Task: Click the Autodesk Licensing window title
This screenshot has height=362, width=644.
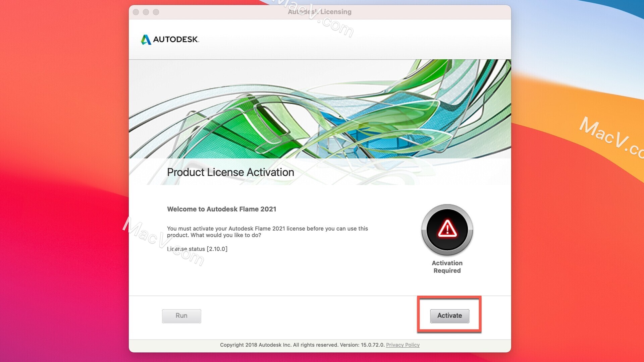Action: point(320,12)
